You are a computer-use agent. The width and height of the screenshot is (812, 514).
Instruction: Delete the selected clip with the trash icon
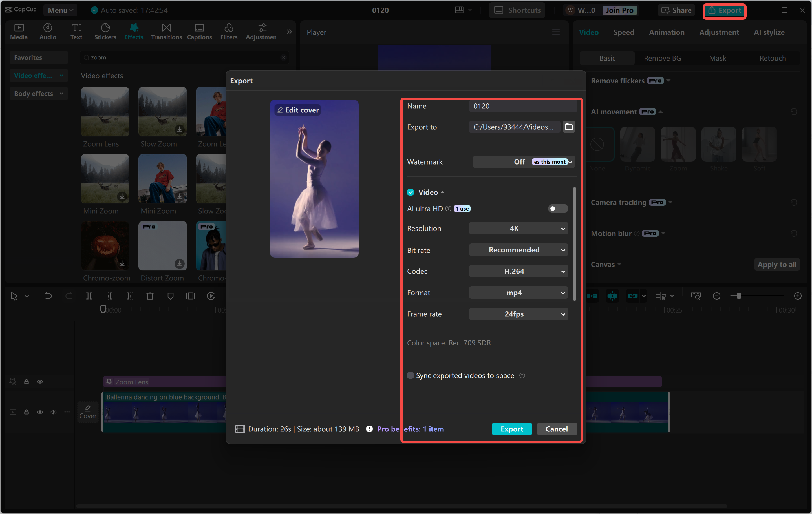(150, 296)
